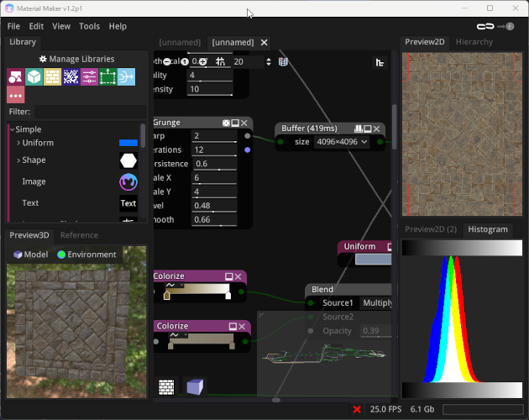
Task: Click the 3D grid icon in graph toolbar
Action: (284, 61)
